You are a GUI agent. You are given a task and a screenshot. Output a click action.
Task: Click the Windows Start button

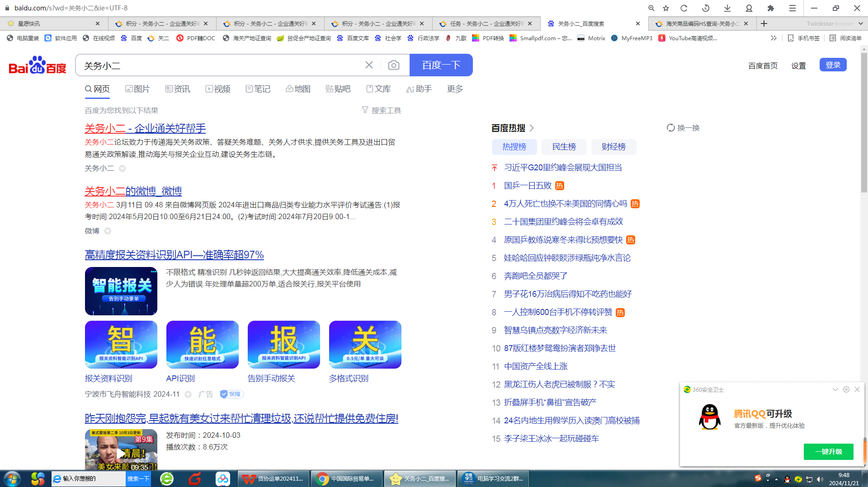tap(12, 478)
